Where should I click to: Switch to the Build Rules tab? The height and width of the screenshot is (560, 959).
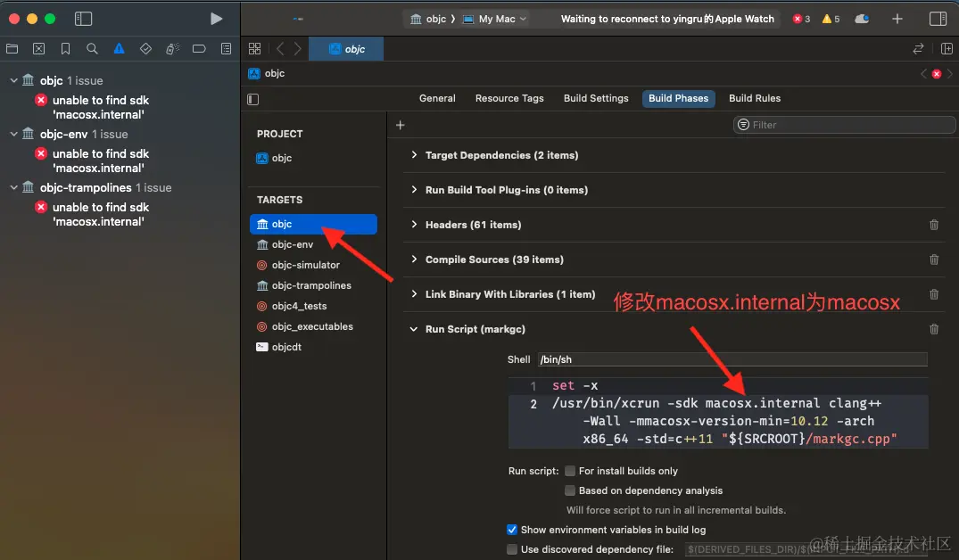755,98
